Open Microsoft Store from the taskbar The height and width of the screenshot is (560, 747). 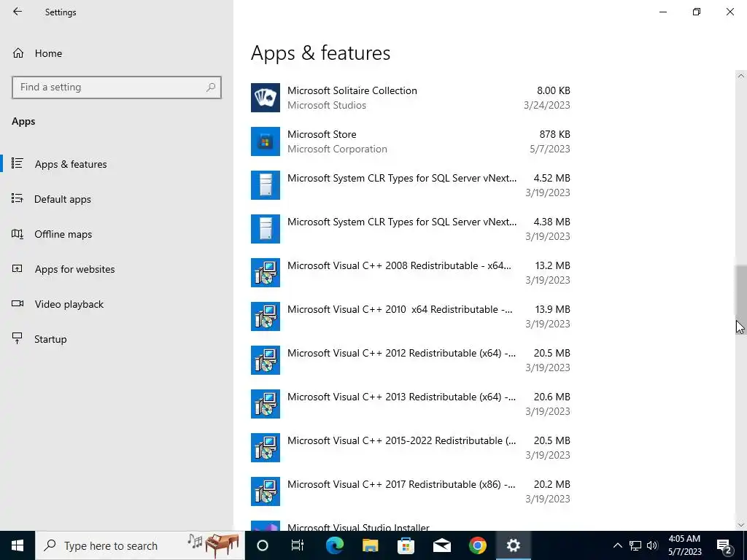pos(406,545)
